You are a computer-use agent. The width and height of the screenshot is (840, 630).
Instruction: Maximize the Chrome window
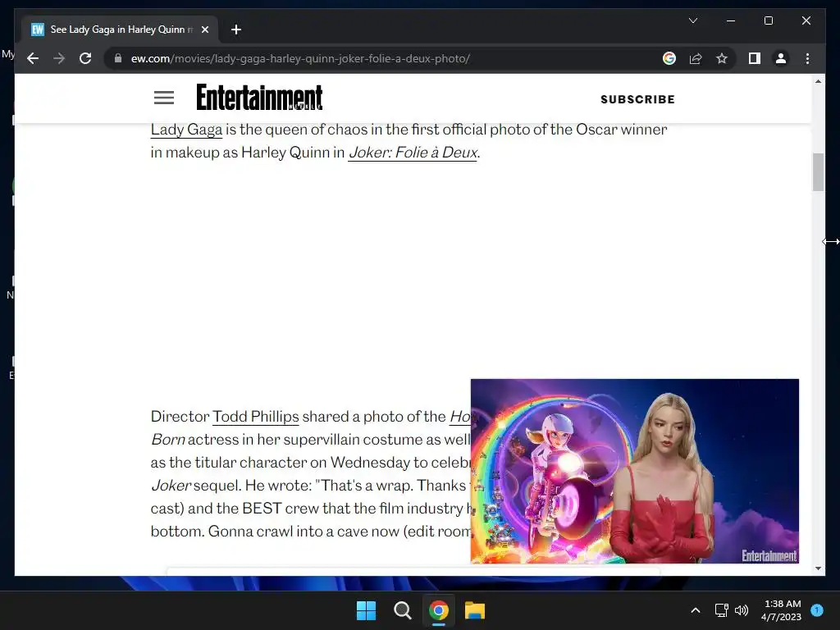point(768,21)
